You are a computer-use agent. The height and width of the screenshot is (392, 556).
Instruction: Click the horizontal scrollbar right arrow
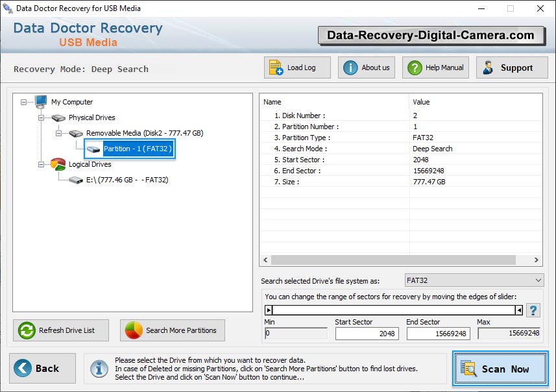coord(537,260)
